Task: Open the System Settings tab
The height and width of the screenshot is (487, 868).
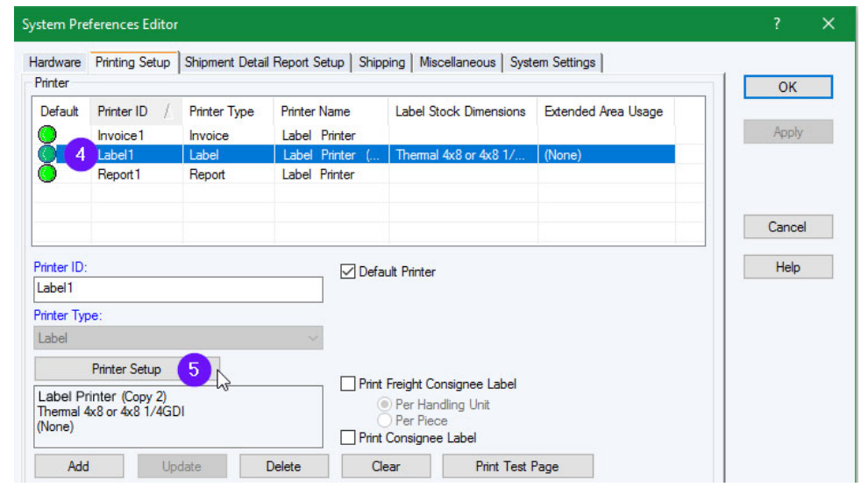Action: [x=552, y=62]
